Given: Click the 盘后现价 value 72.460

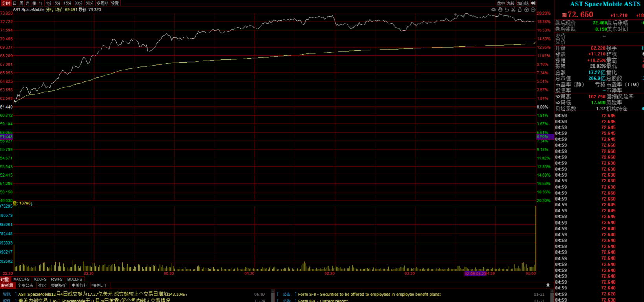Looking at the screenshot, I should pyautogui.click(x=600, y=23).
